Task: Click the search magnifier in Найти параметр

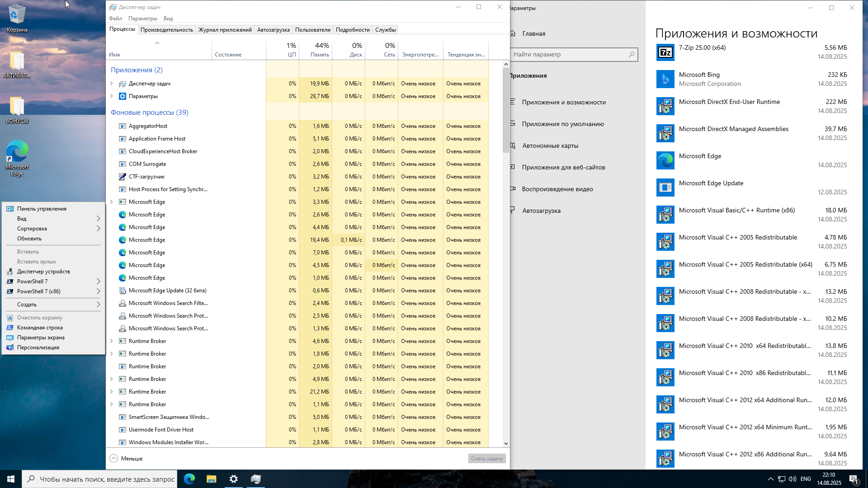Action: click(632, 55)
